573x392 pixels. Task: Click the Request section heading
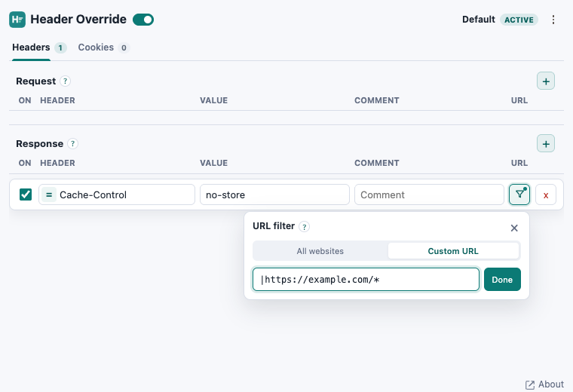[36, 81]
